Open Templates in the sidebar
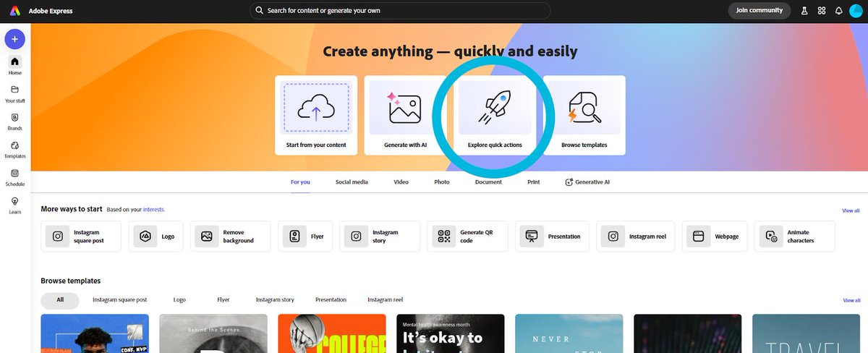 pos(14,149)
